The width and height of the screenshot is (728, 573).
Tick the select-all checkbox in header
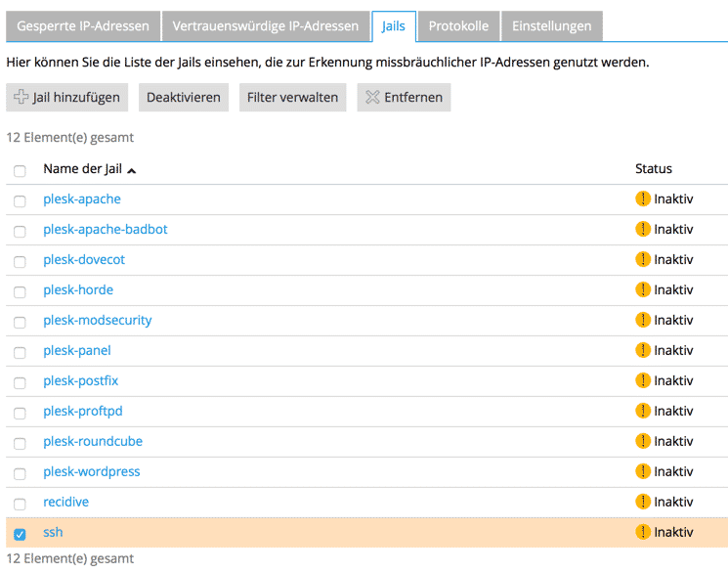pyautogui.click(x=20, y=171)
